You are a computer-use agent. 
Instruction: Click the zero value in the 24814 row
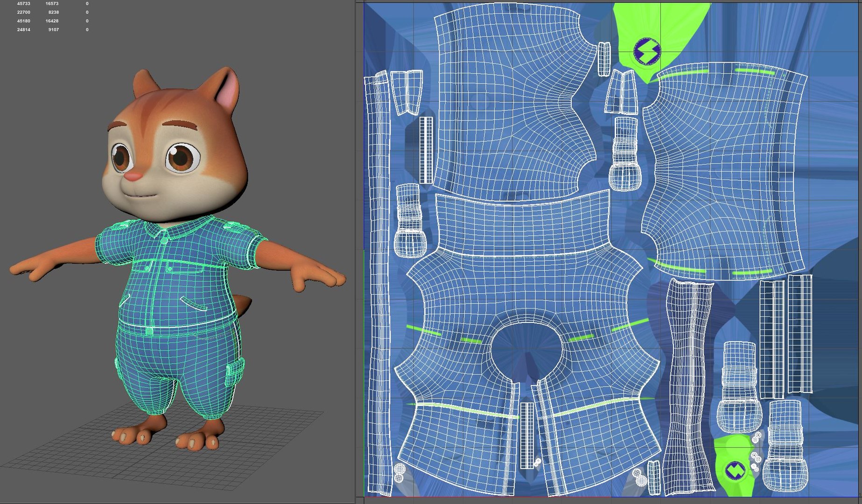coord(87,30)
